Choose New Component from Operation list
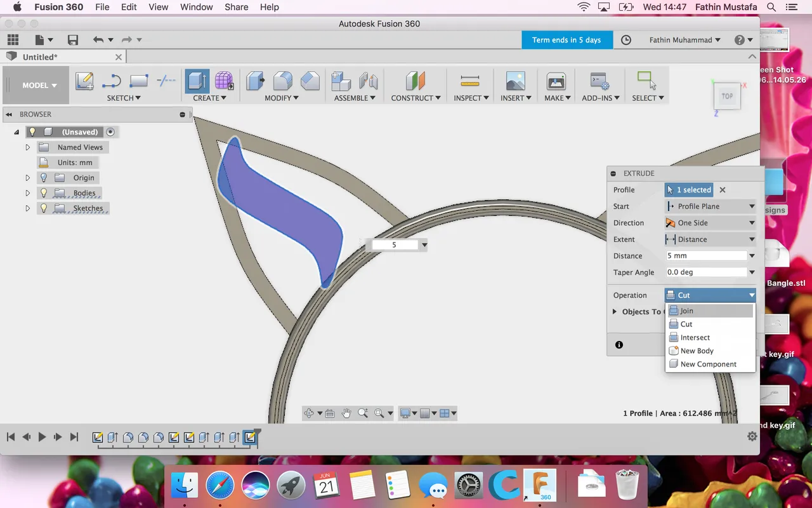Viewport: 812px width, 508px height. pos(710,364)
